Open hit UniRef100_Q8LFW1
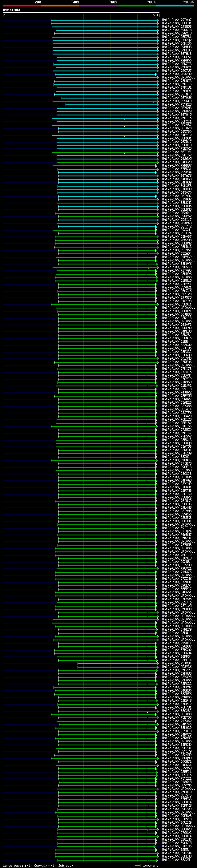The image size is (197, 868). tap(176, 23)
